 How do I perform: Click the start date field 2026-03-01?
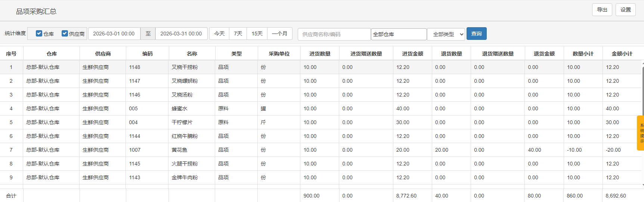(x=114, y=34)
